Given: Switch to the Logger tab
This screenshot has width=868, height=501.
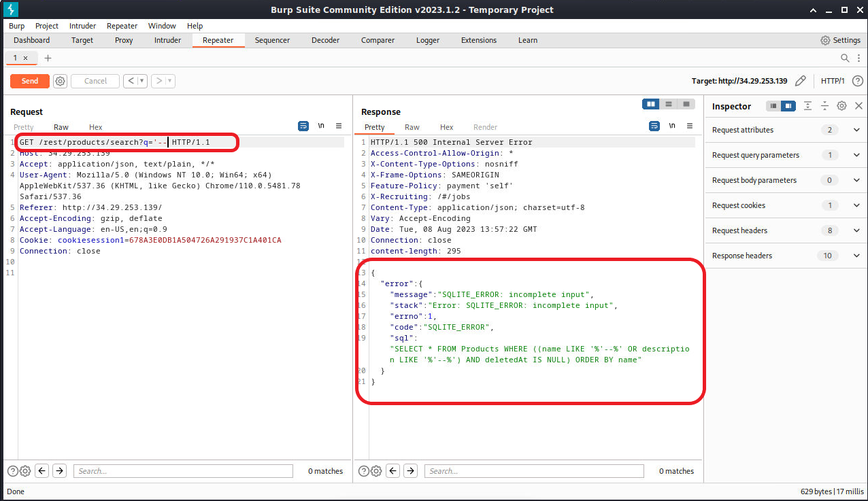Looking at the screenshot, I should pos(428,40).
